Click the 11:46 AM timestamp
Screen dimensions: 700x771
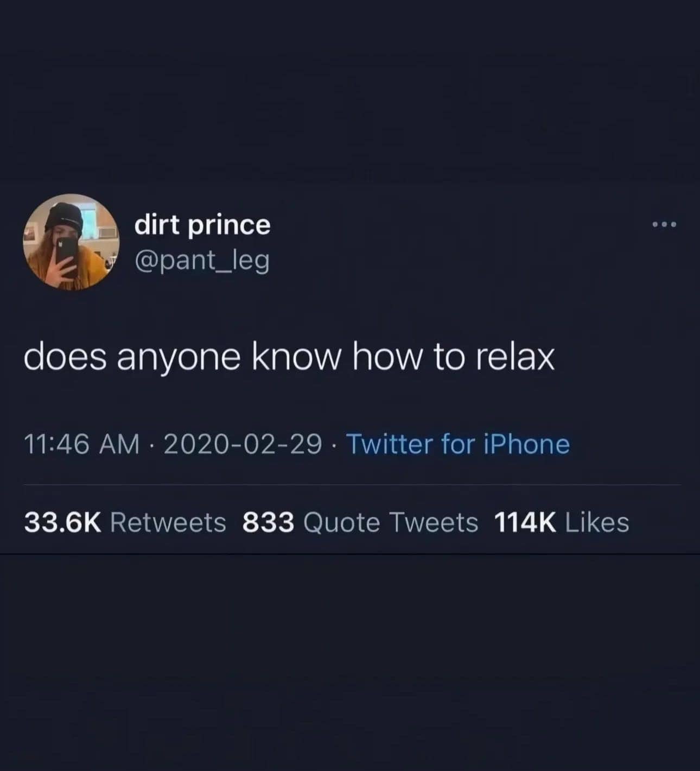coord(81,444)
